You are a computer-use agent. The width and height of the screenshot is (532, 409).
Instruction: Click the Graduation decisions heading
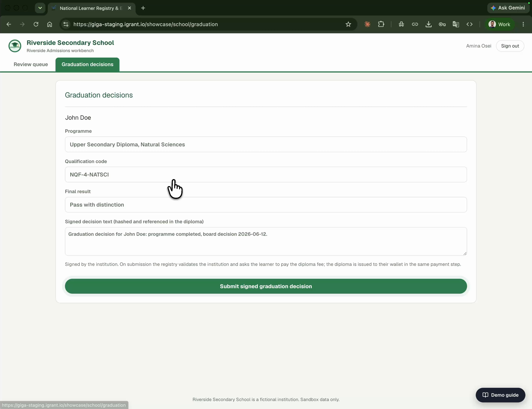[x=99, y=95]
